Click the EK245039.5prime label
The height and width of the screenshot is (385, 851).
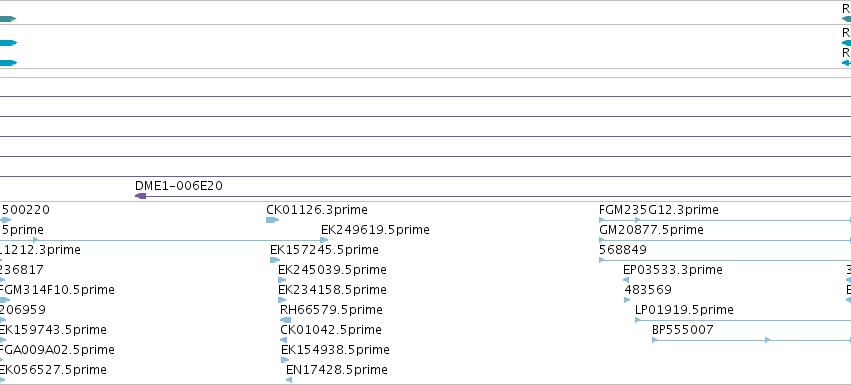(332, 270)
